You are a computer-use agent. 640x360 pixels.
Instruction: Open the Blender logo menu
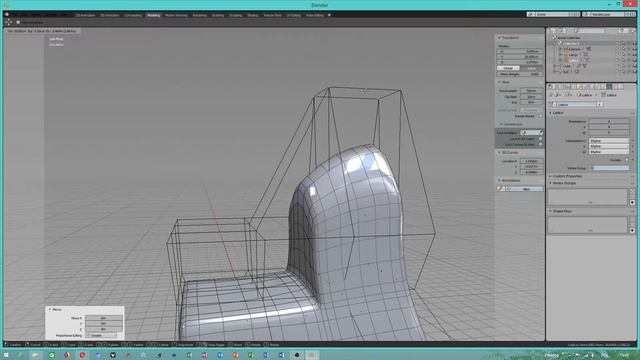tap(7, 15)
